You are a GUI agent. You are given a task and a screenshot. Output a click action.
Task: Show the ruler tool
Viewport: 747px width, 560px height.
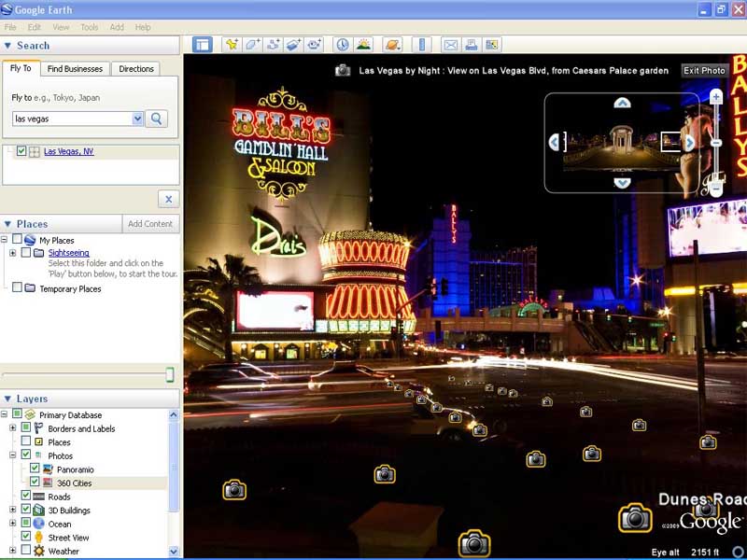click(422, 45)
